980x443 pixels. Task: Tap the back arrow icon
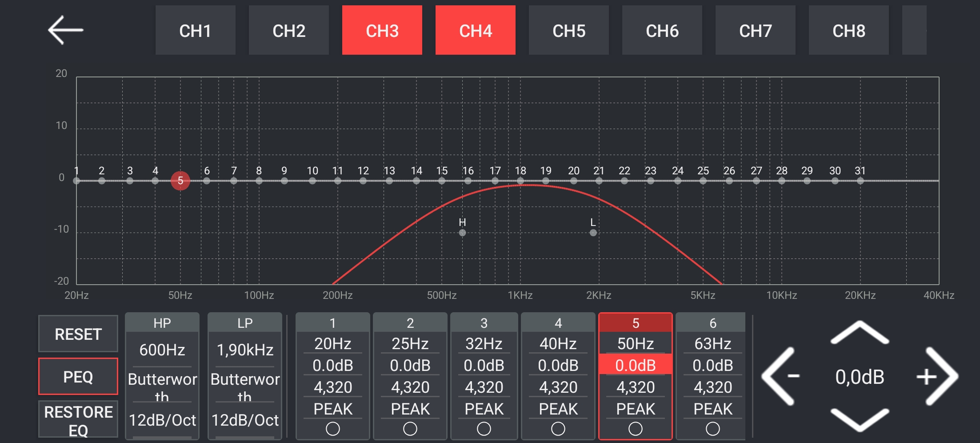65,30
